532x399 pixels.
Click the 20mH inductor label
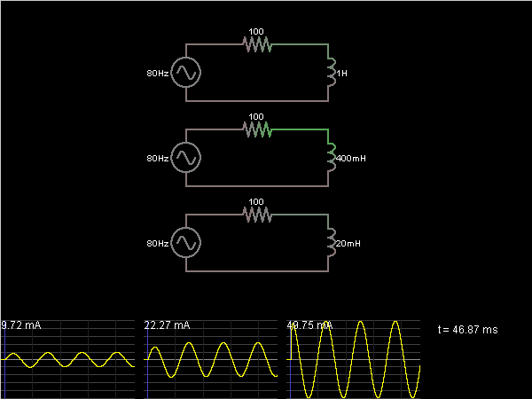(x=348, y=244)
